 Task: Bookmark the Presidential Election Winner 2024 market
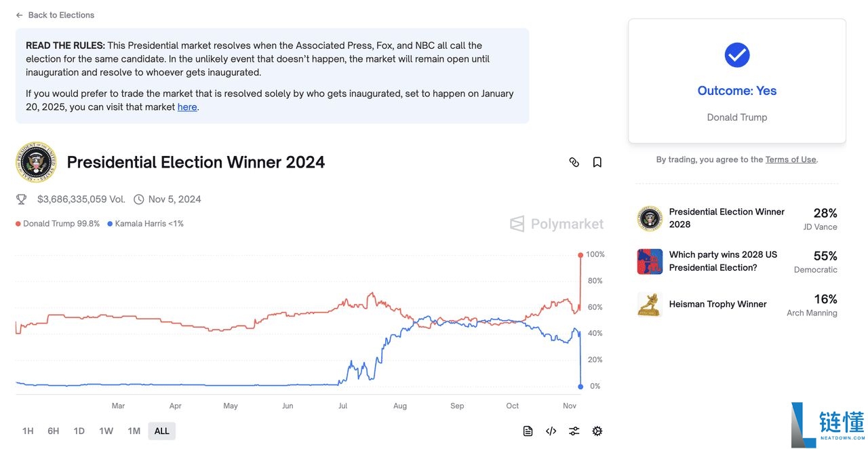click(x=597, y=162)
